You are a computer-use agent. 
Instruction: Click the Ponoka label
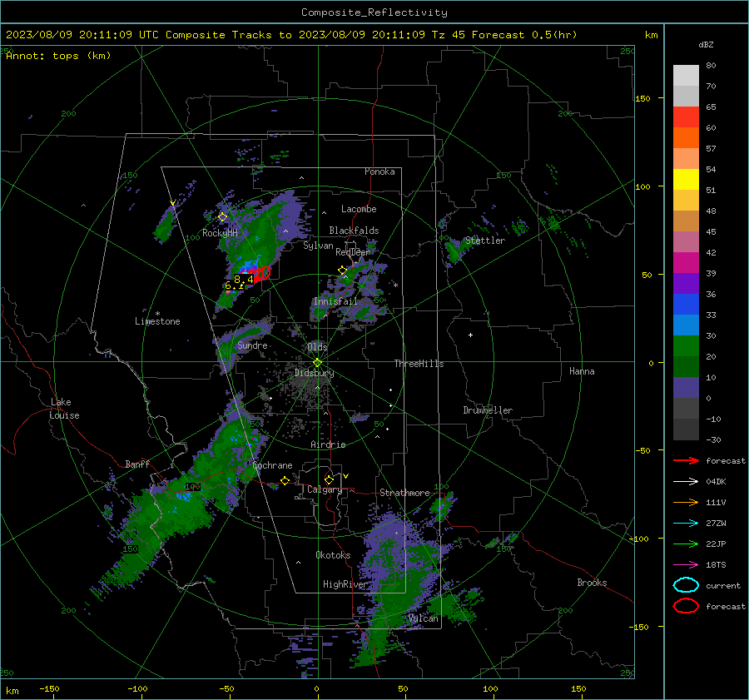pyautogui.click(x=379, y=171)
